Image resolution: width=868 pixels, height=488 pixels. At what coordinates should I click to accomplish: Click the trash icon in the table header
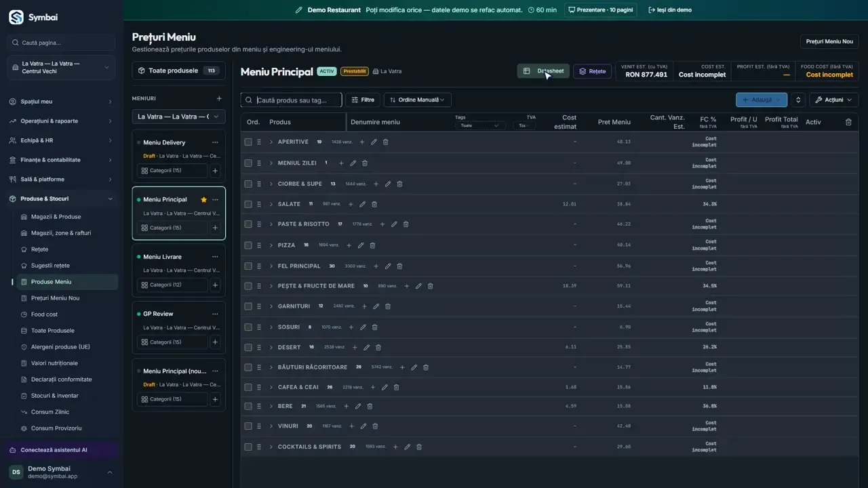click(848, 122)
